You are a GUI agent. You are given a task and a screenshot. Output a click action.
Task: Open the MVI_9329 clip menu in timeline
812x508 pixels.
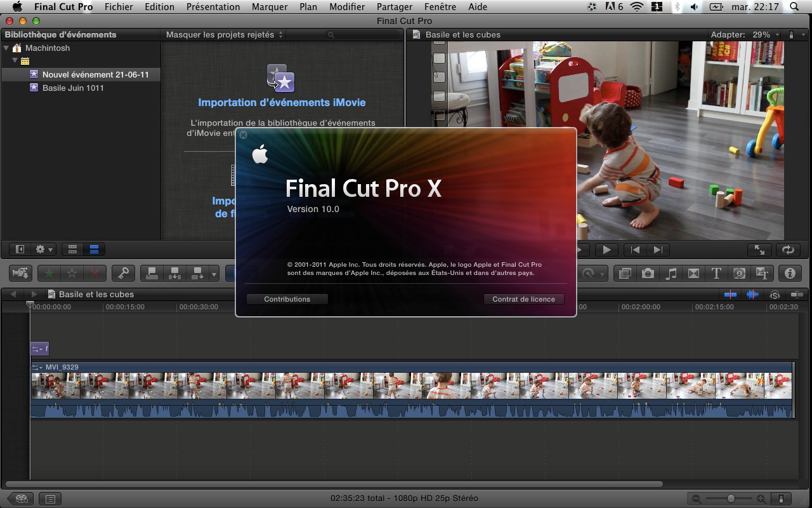[37, 367]
